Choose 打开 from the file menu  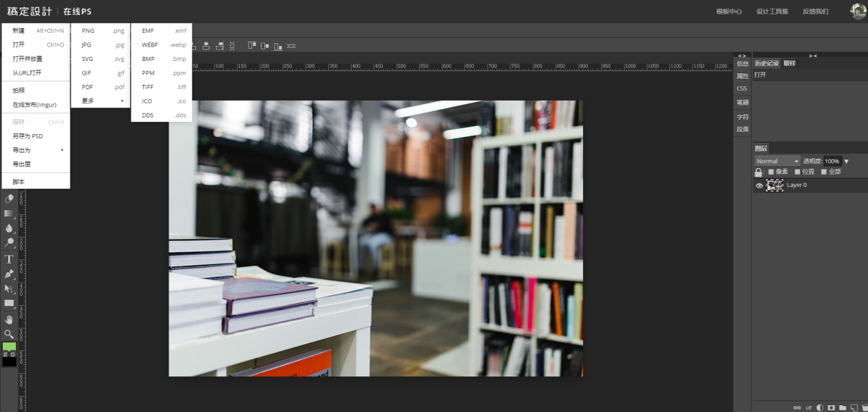tap(36, 44)
